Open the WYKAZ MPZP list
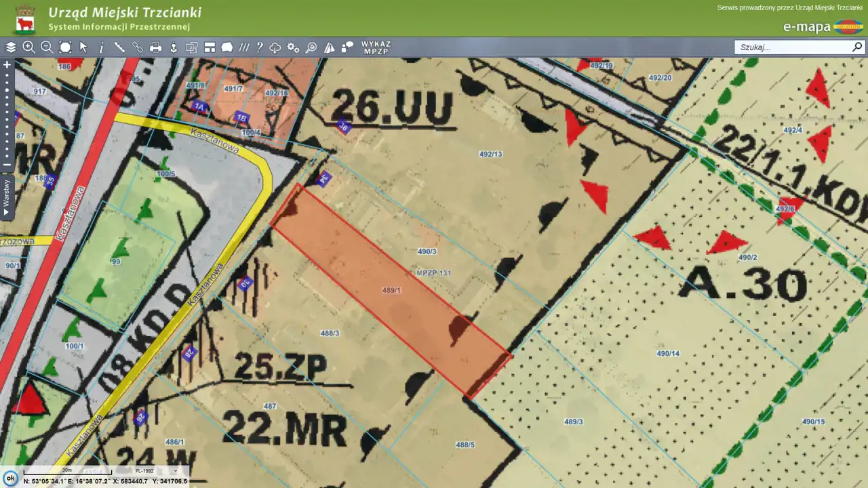The height and width of the screenshot is (488, 868). [x=376, y=47]
